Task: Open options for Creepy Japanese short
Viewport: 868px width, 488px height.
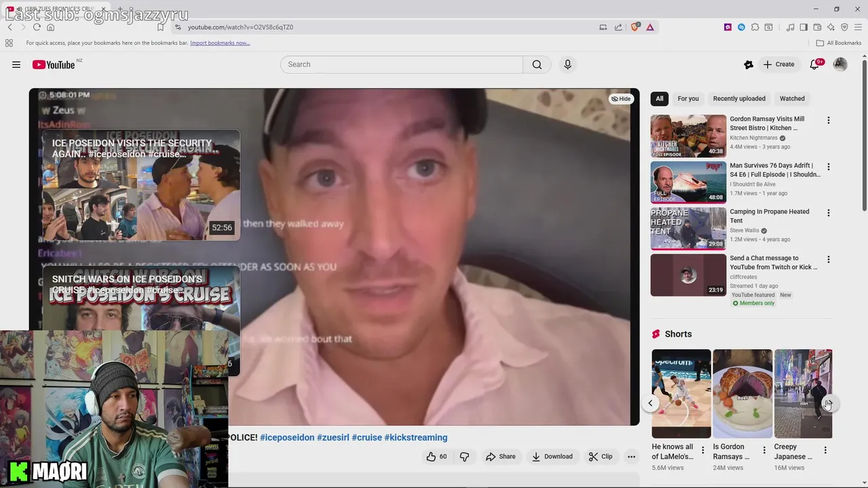Action: (825, 450)
